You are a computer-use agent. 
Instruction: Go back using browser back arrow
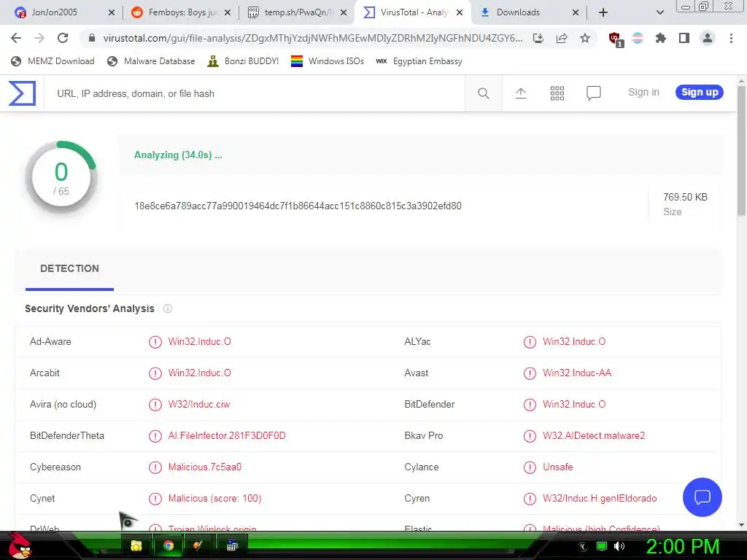coord(16,38)
